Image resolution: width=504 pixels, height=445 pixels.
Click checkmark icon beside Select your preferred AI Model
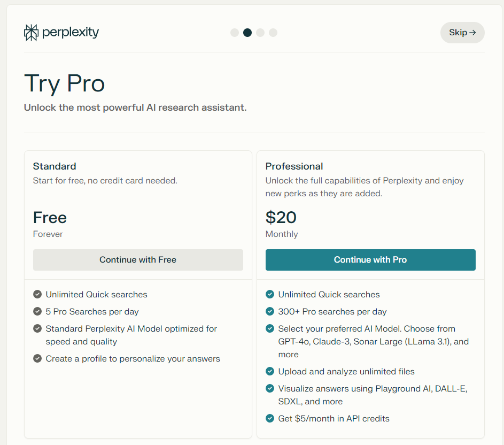(x=270, y=328)
